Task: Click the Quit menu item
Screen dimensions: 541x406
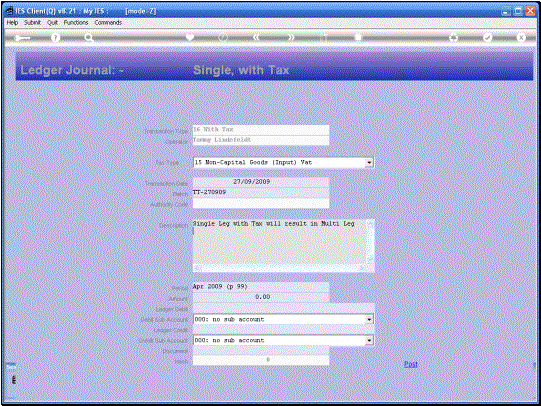Action: [52, 22]
